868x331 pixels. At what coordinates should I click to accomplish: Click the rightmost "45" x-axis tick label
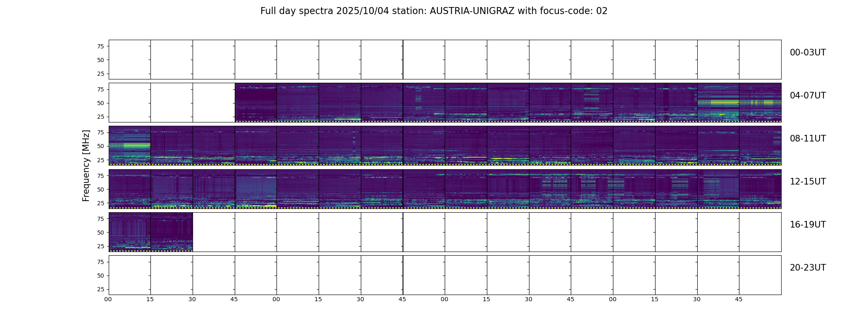[739, 299]
